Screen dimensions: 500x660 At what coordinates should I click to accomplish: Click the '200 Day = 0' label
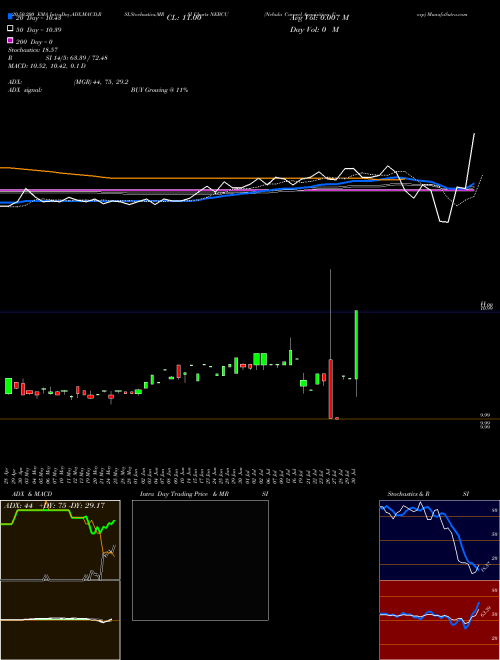35,42
